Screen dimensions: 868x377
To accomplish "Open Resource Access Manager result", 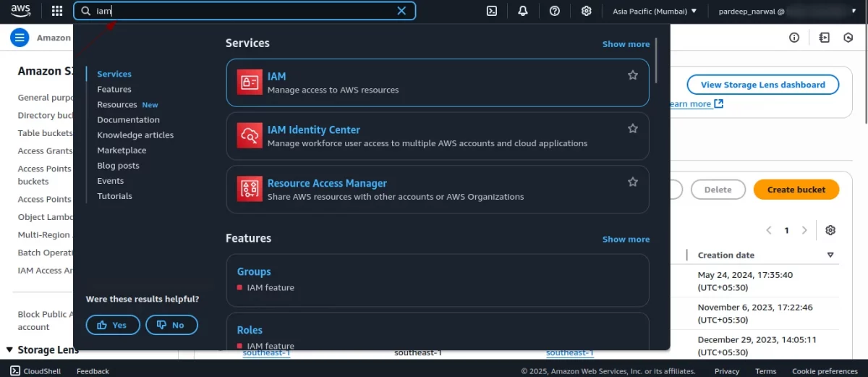I will coord(438,190).
